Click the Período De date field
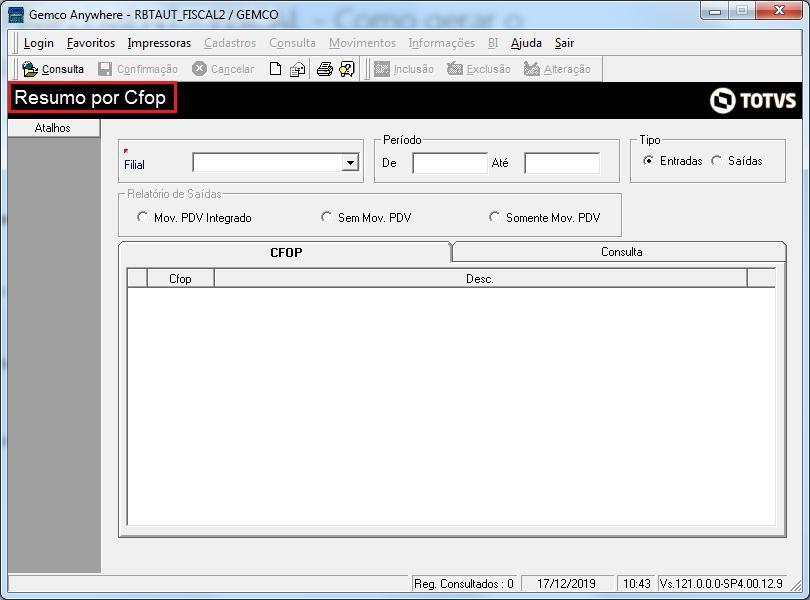 [450, 163]
